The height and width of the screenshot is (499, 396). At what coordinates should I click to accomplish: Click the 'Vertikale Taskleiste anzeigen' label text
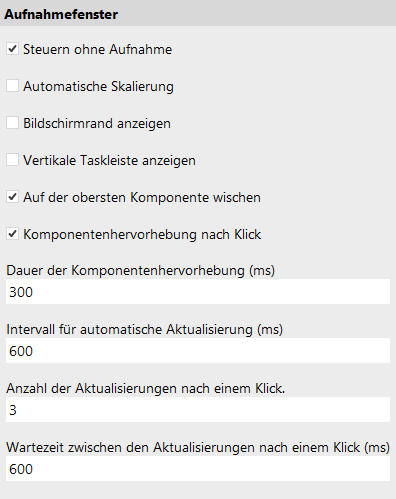pyautogui.click(x=109, y=161)
